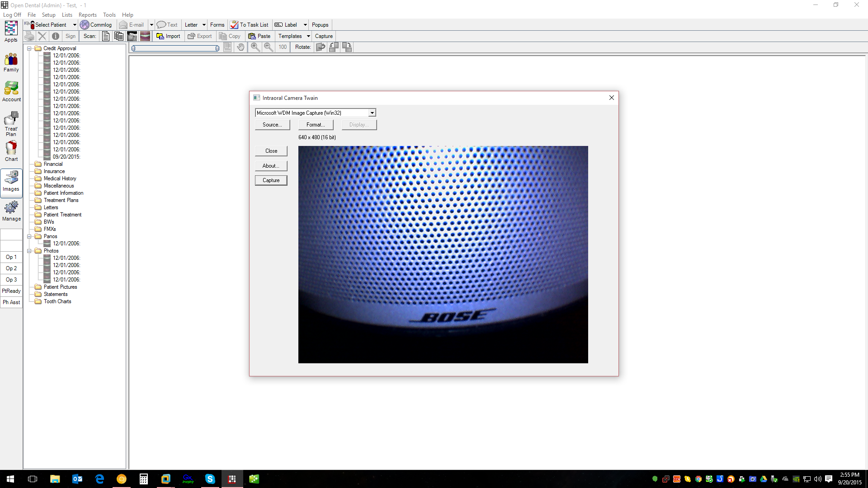Viewport: 868px width, 488px height.
Task: Scan a photo icon
Action: click(x=145, y=36)
